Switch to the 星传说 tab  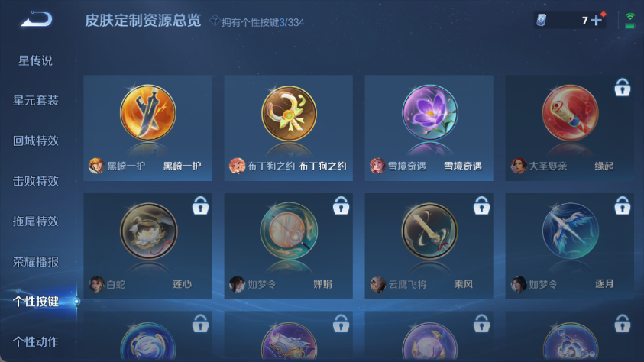click(35, 60)
